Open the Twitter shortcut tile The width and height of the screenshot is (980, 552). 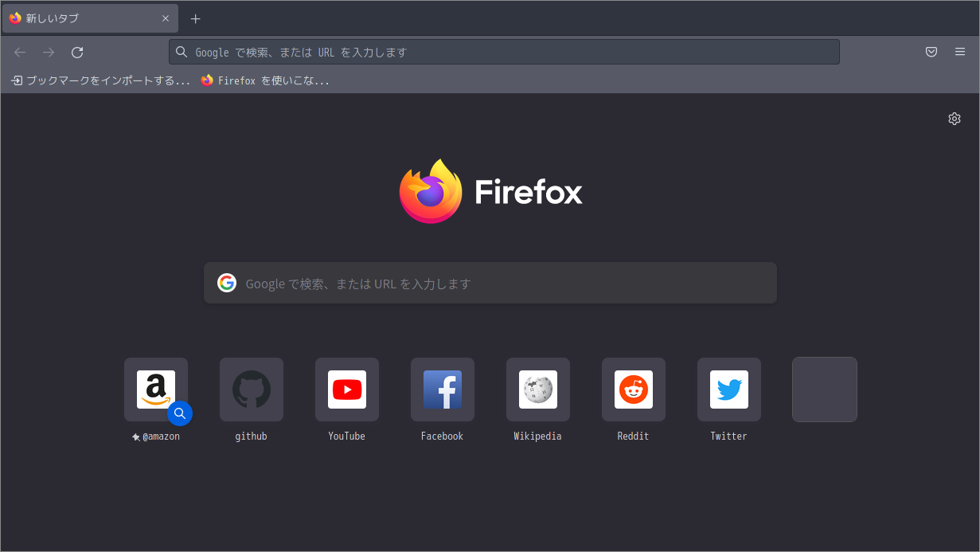(x=729, y=390)
